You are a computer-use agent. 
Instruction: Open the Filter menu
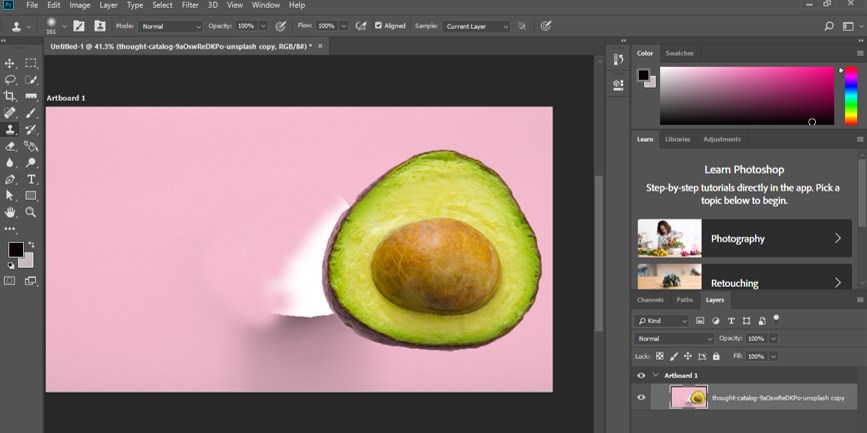[190, 5]
